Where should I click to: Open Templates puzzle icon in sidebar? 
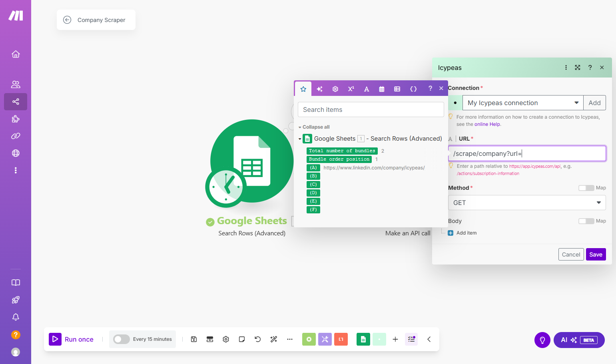(16, 119)
